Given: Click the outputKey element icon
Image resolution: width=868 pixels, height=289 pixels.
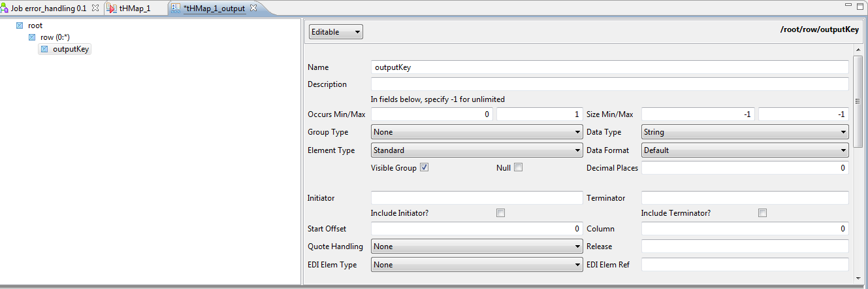Looking at the screenshot, I should coord(44,49).
